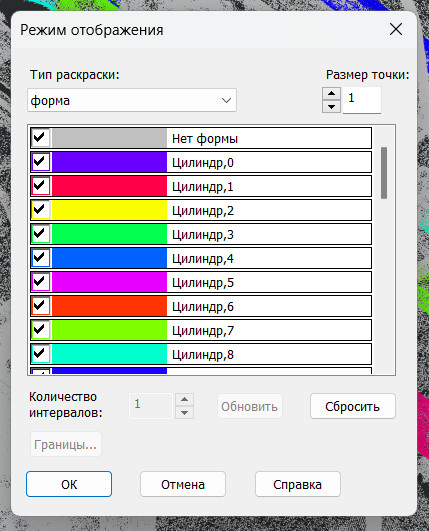The image size is (429, 531).
Task: Pick the blue swatch of Цилиндр,4
Action: 109,258
